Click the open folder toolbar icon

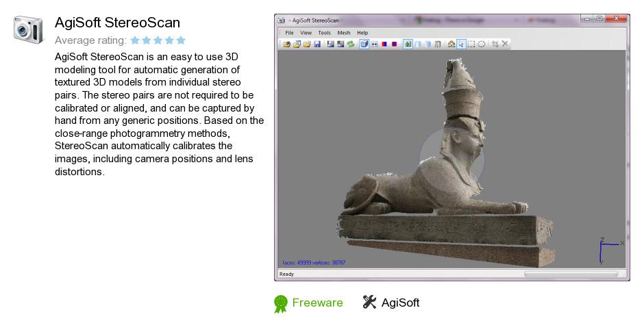tap(307, 44)
